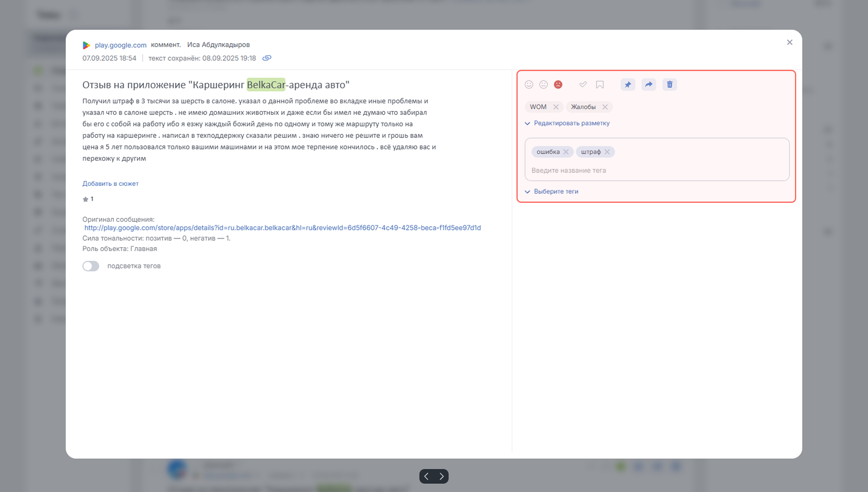Click the коммент. label in header
868x492 pixels.
tap(166, 45)
